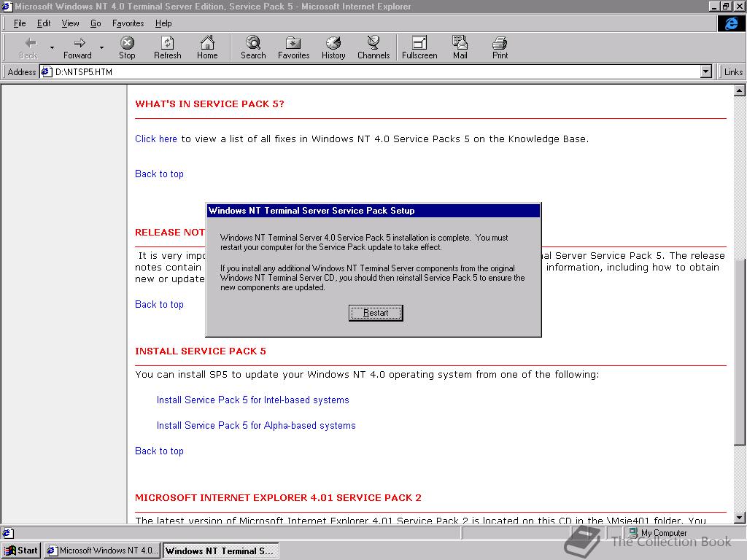747x560 pixels.
Task: Click the vertical scrollbar thumb
Action: point(740,352)
